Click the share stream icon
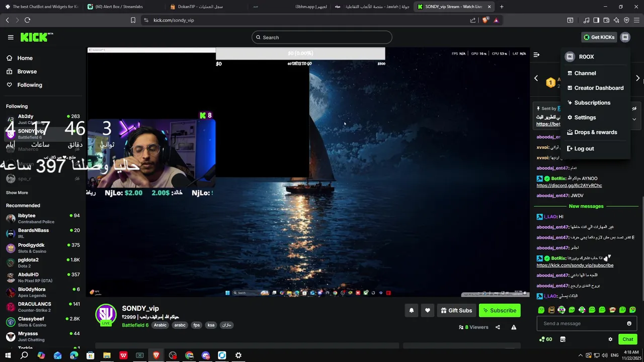The image size is (644, 362). point(498,327)
